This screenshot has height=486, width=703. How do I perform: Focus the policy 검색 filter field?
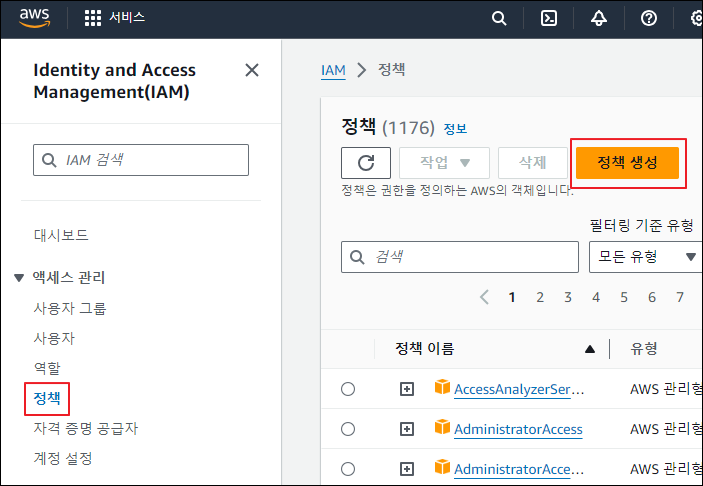click(460, 257)
